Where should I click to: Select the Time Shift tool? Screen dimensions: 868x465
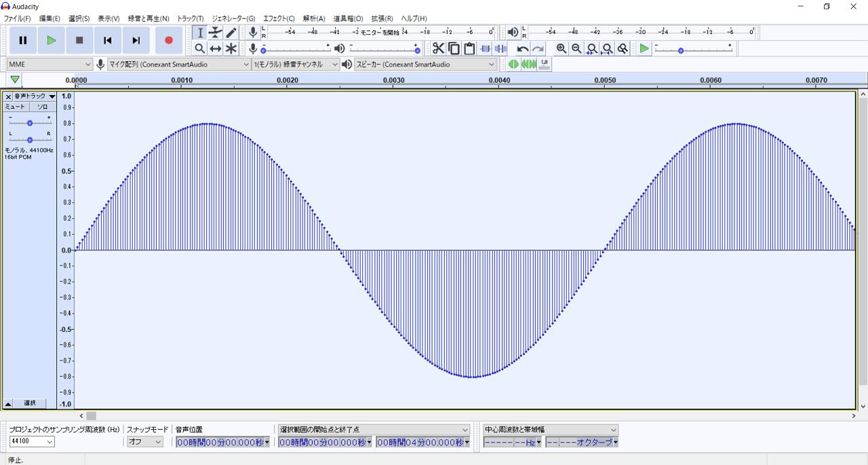tap(216, 48)
